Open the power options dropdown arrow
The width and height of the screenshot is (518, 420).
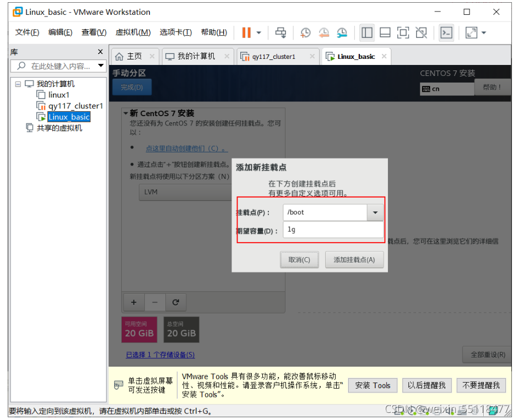pyautogui.click(x=259, y=32)
